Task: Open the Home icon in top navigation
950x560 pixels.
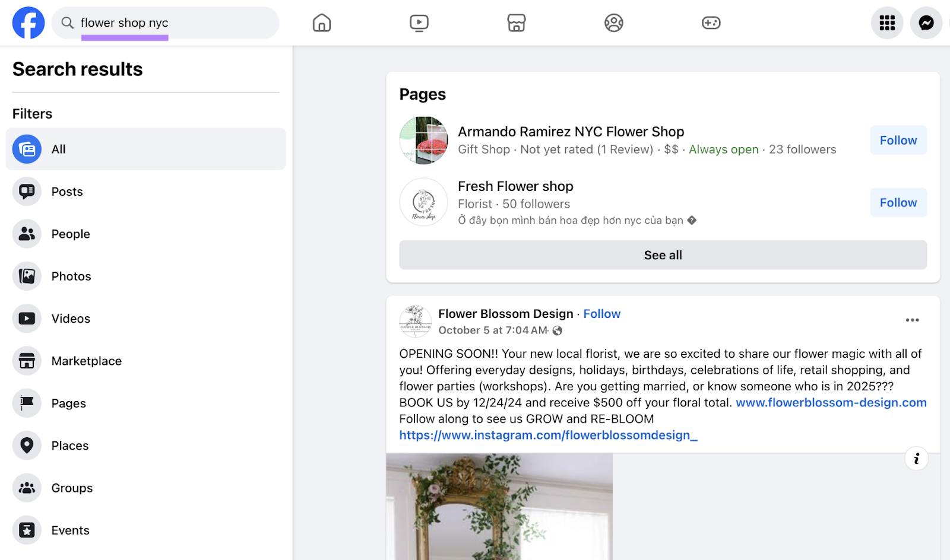Action: pyautogui.click(x=321, y=23)
